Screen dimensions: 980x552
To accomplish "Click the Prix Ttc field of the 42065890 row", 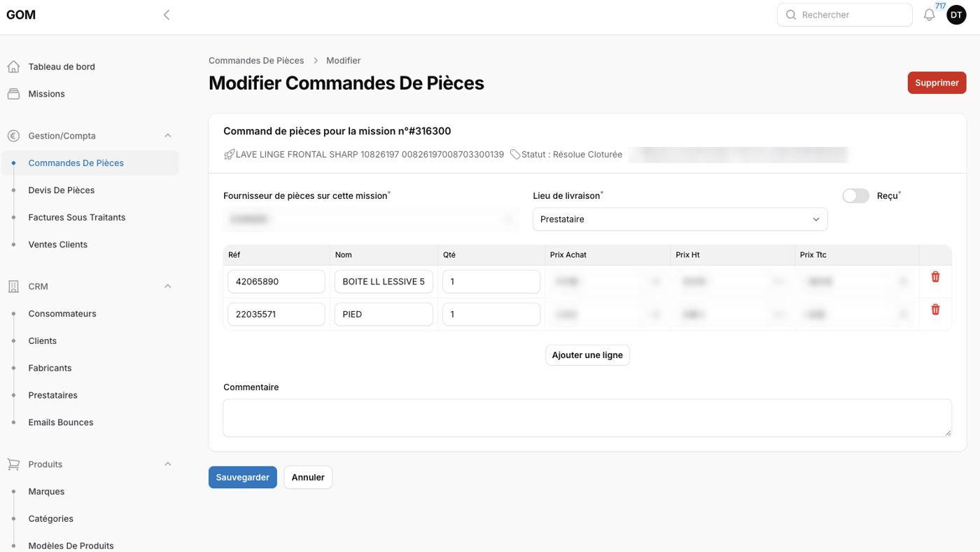I will pos(857,282).
